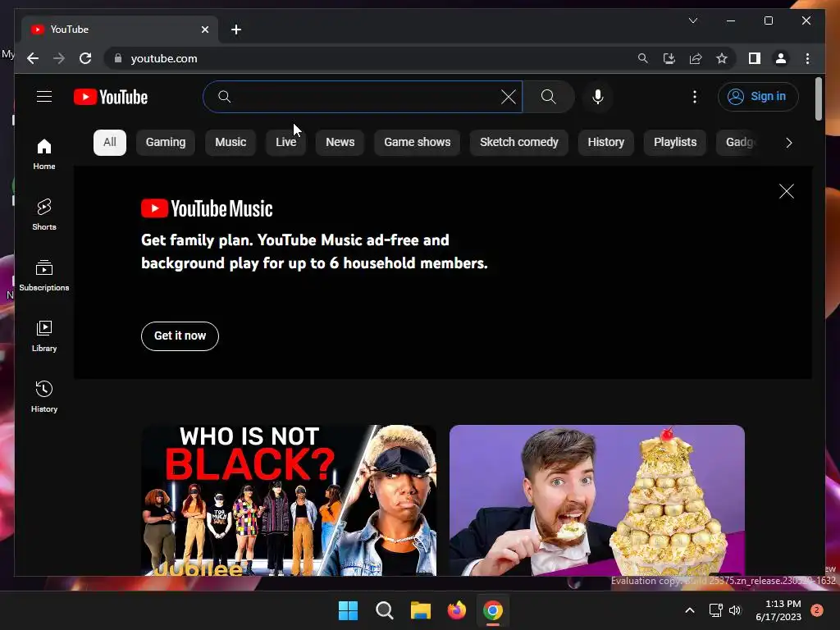Open the Windows Start menu
The width and height of the screenshot is (840, 630).
click(348, 610)
